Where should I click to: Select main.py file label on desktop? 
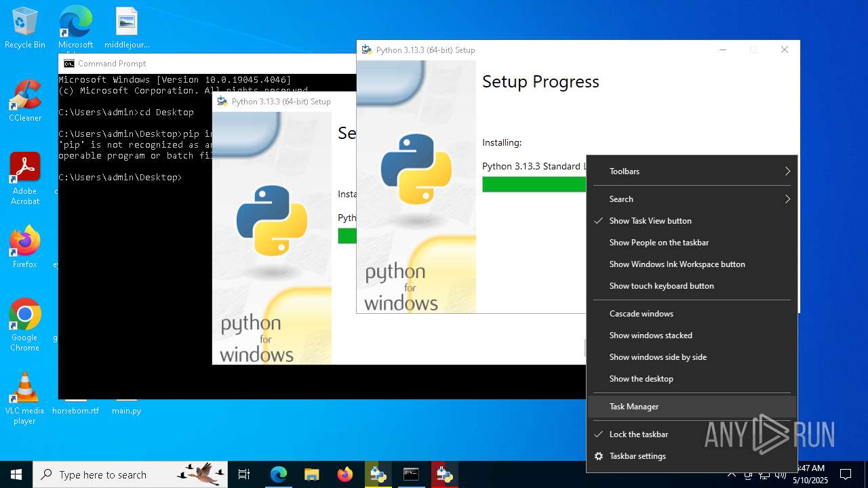click(127, 411)
